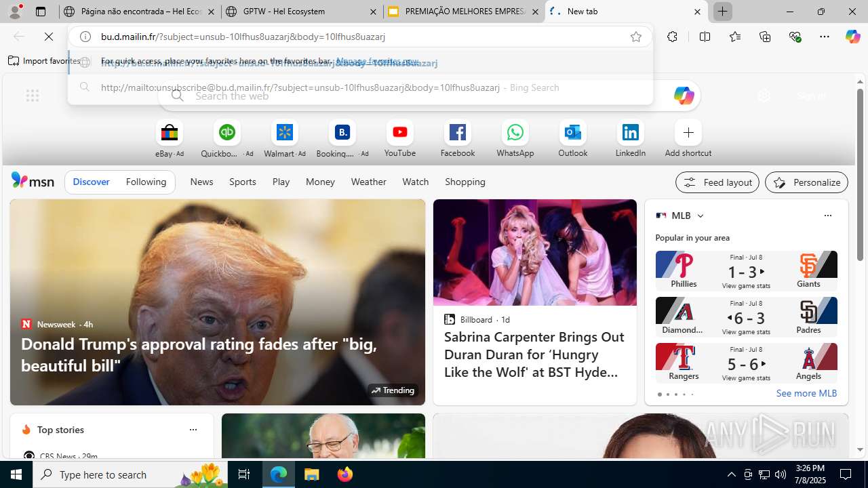This screenshot has width=868, height=488.
Task: Open the Windows notification center
Action: (846, 474)
